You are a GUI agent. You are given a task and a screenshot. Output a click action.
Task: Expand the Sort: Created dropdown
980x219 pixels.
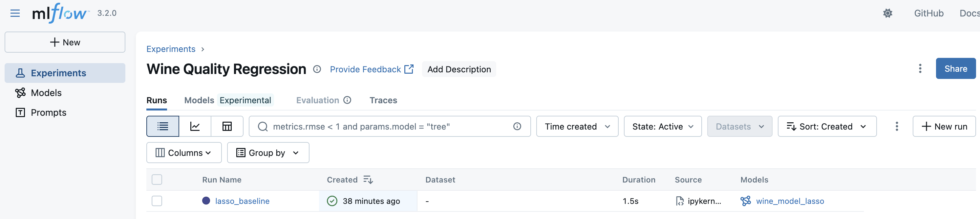[827, 127]
